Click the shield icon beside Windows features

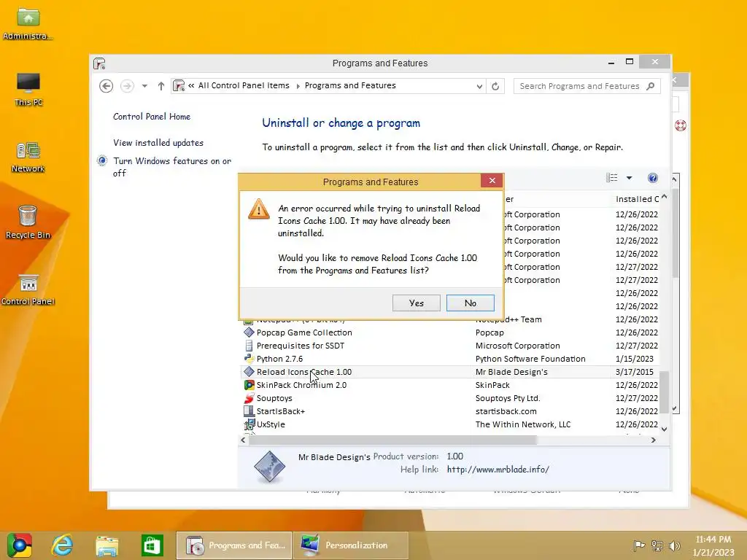pyautogui.click(x=102, y=161)
